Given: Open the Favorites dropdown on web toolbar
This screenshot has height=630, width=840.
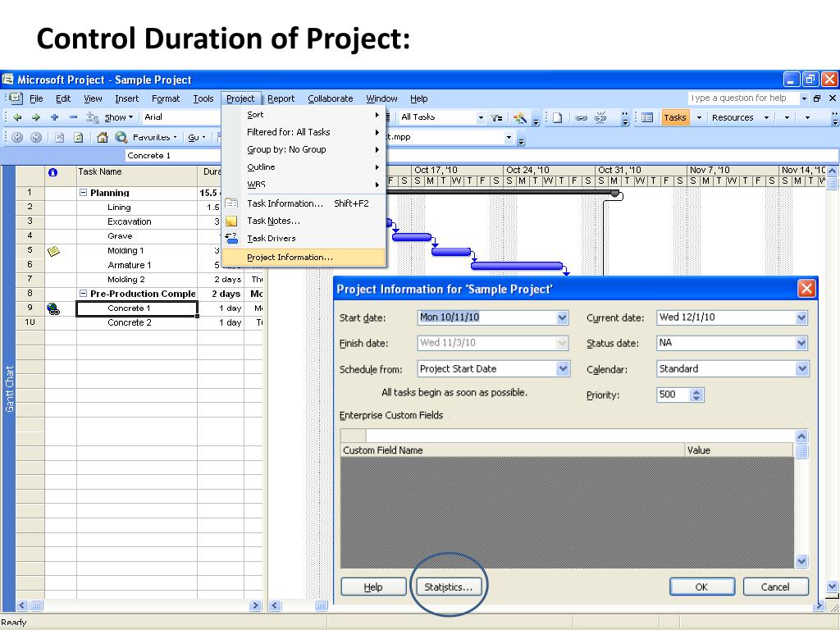Looking at the screenshot, I should (x=155, y=138).
